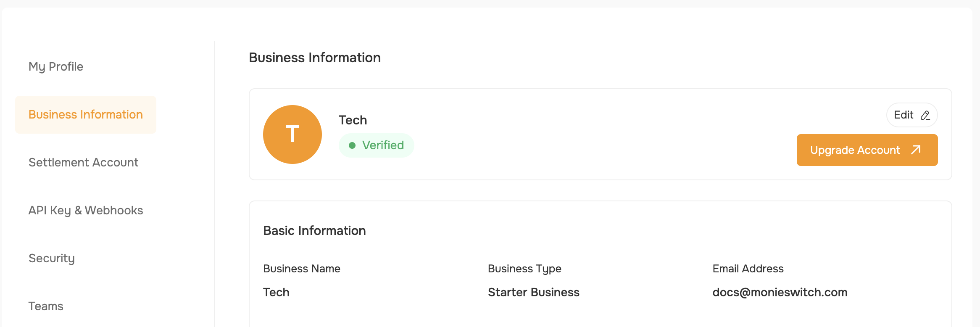This screenshot has height=327, width=980.
Task: Click the green dot in Verified badge
Action: point(352,145)
